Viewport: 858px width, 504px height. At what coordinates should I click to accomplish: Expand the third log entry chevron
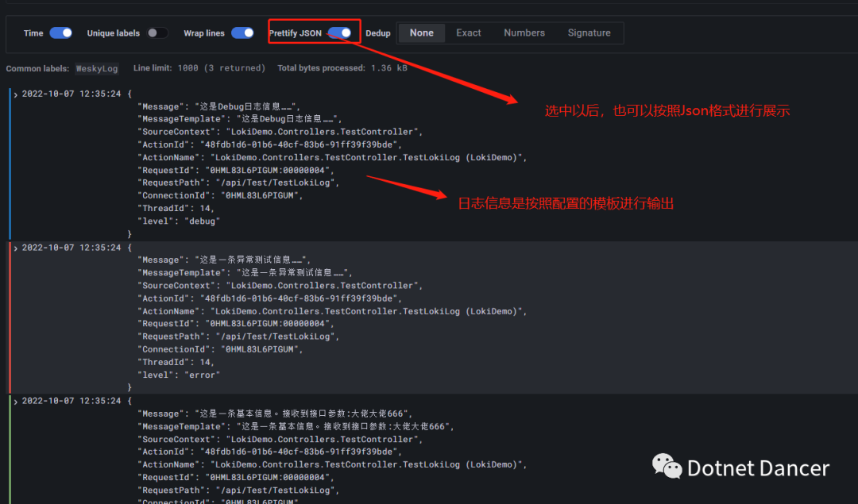tap(16, 402)
